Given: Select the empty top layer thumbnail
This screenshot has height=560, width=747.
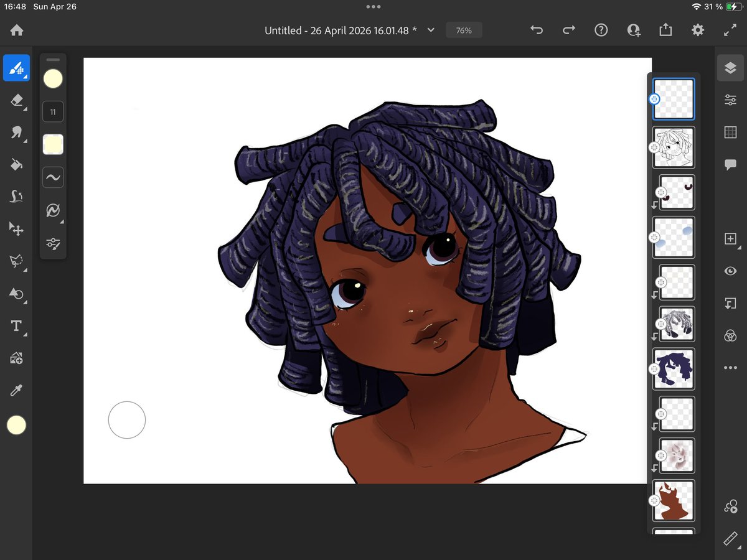Looking at the screenshot, I should [x=674, y=99].
